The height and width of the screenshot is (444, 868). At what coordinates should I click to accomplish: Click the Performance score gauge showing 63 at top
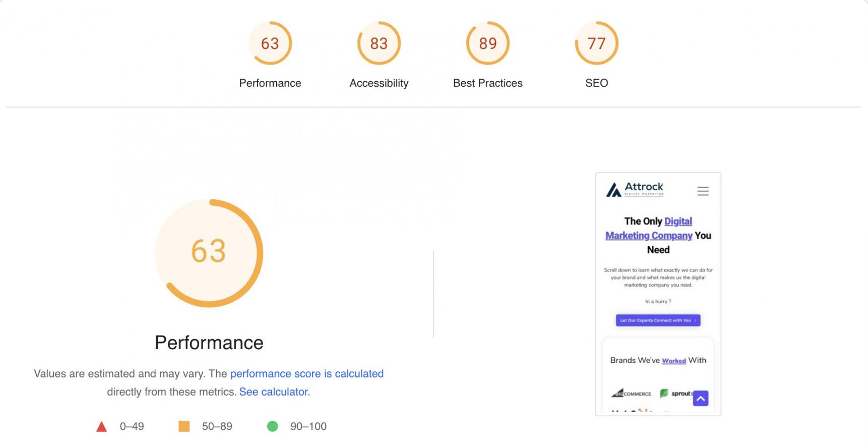point(270,43)
